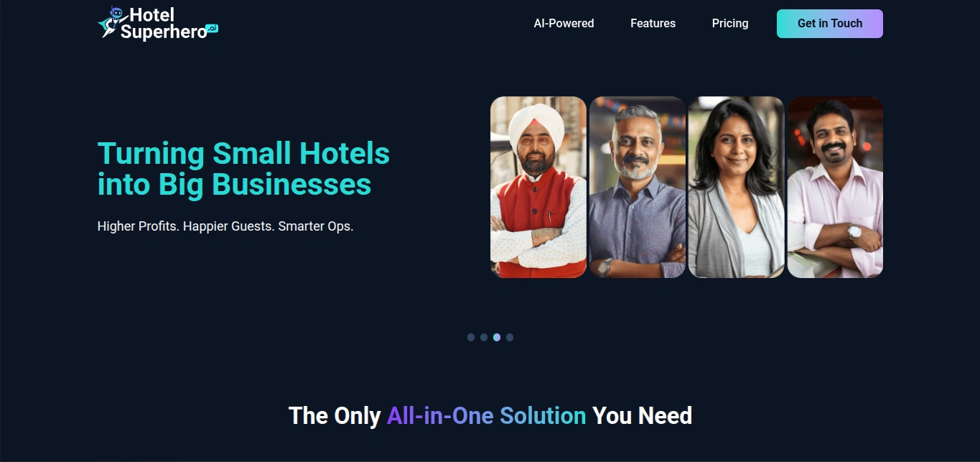This screenshot has height=462, width=980.
Task: Select the woman in gray blazer photo
Action: 737,187
